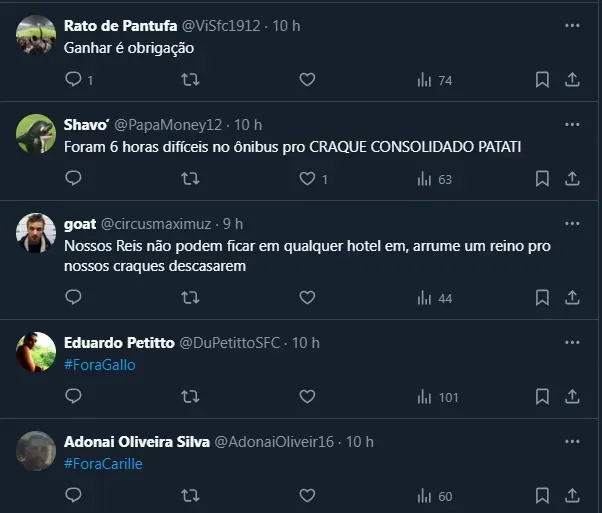602x513 pixels.
Task: Bookmark the goat user's tweet
Action: tap(541, 298)
